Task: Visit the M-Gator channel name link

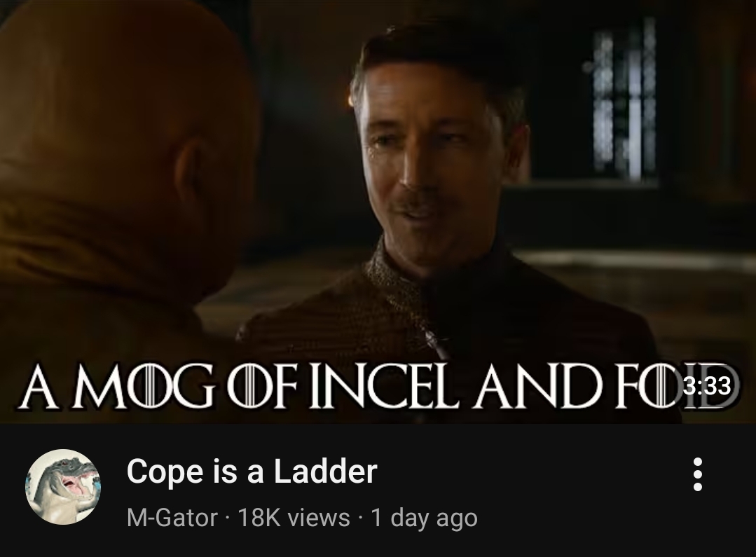Action: coord(172,518)
